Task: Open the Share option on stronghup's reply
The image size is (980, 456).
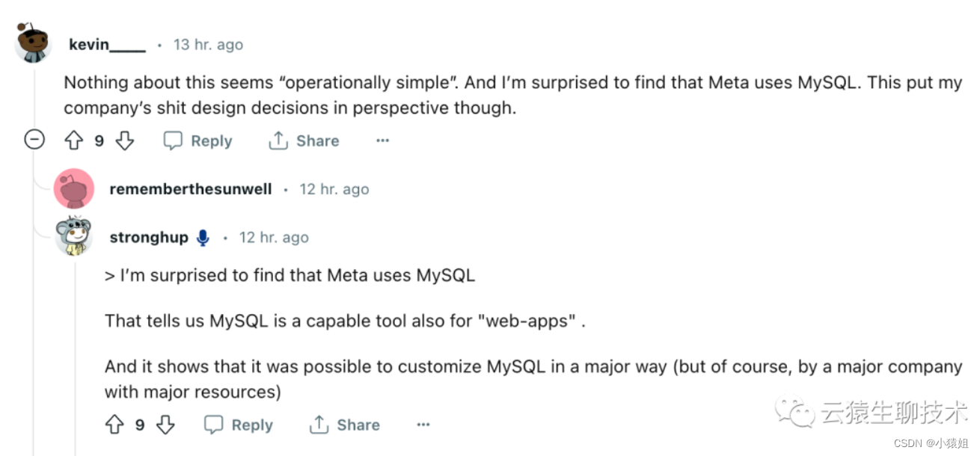Action: (343, 425)
